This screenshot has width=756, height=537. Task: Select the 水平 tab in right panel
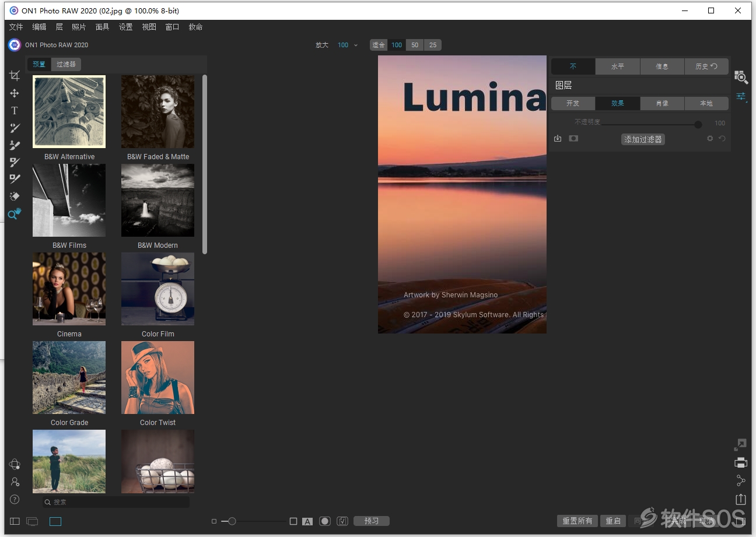pyautogui.click(x=618, y=66)
